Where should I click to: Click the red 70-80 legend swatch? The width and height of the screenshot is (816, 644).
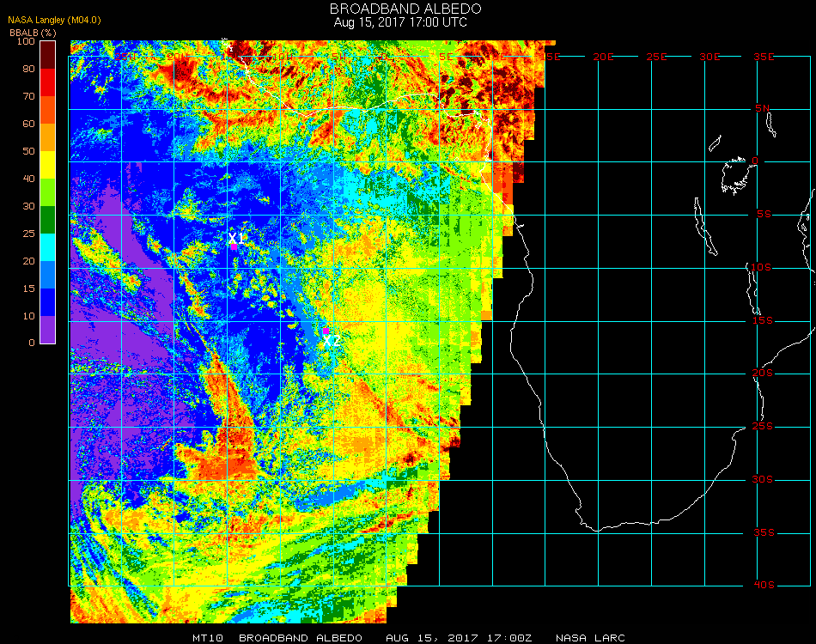[48, 82]
